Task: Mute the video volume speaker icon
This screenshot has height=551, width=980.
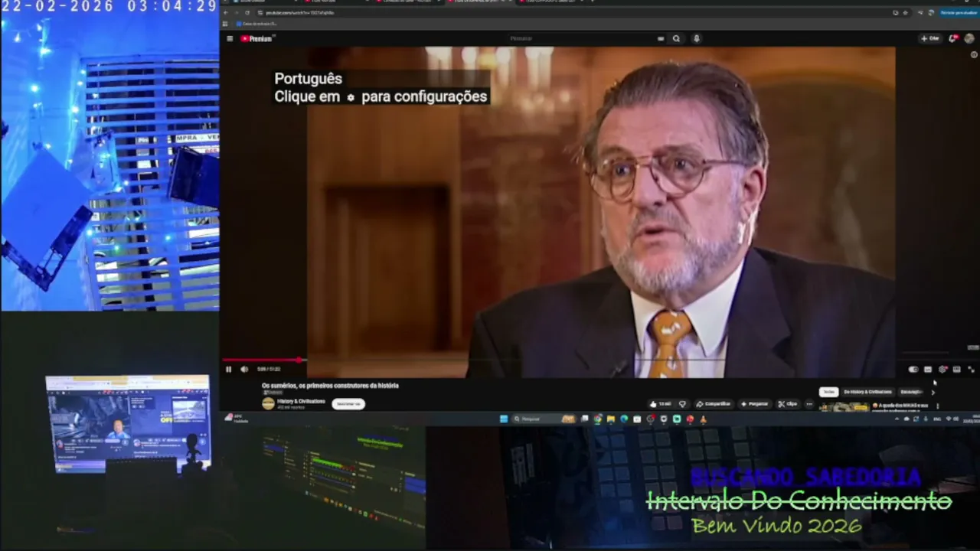Action: (x=244, y=369)
